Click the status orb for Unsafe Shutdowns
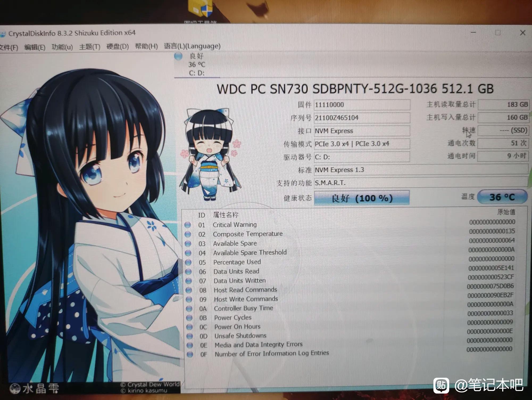 [189, 336]
